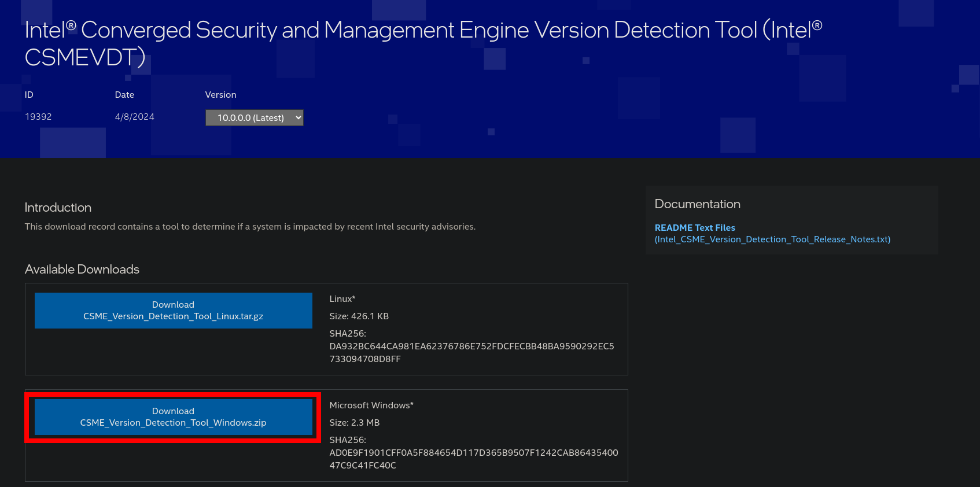The height and width of the screenshot is (487, 980).
Task: Click the date 4/8/2024
Action: point(135,117)
